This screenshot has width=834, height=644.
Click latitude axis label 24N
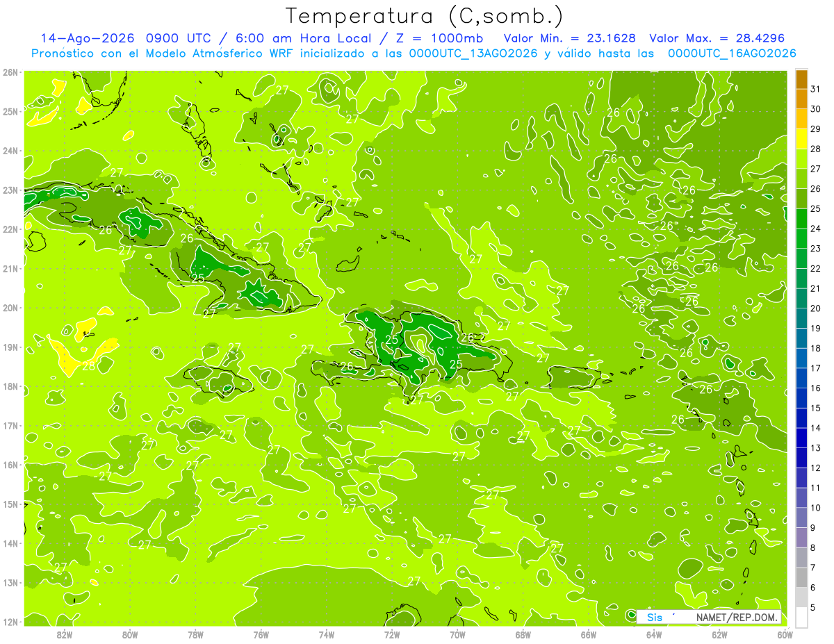11,151
